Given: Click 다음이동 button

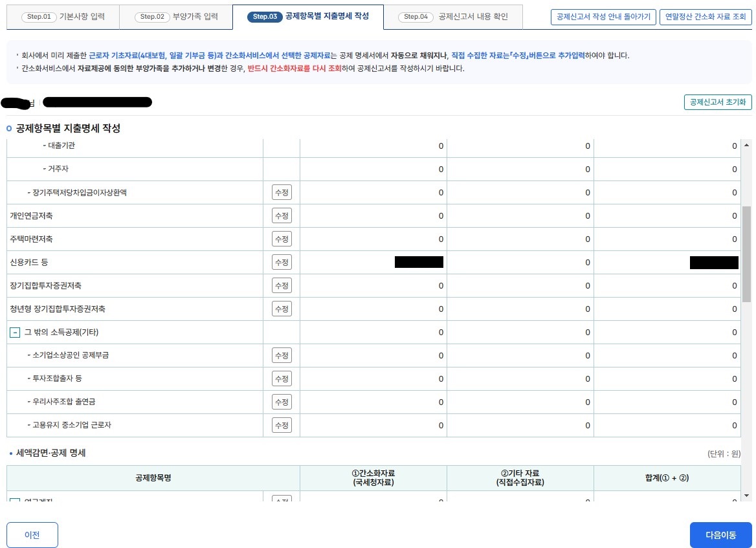Looking at the screenshot, I should point(720,535).
